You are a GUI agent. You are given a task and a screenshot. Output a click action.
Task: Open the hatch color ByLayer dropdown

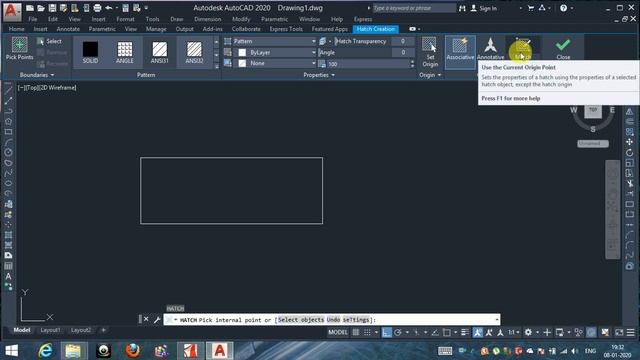pyautogui.click(x=274, y=52)
